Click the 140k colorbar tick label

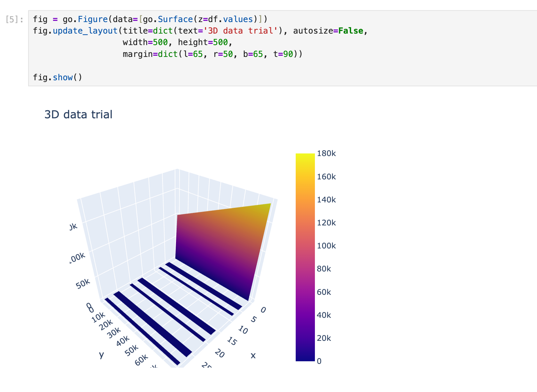[326, 200]
